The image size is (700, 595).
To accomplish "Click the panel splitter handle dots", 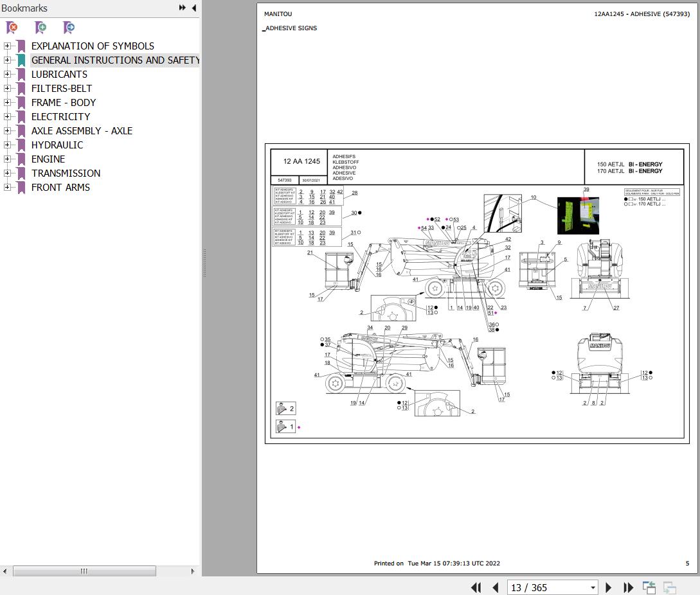I will 204,263.
